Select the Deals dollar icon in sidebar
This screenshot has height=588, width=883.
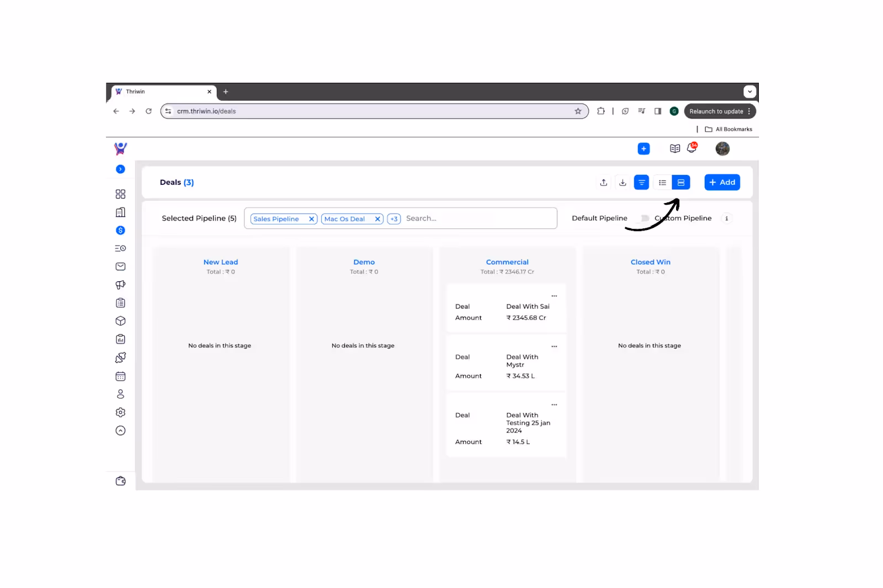click(120, 231)
